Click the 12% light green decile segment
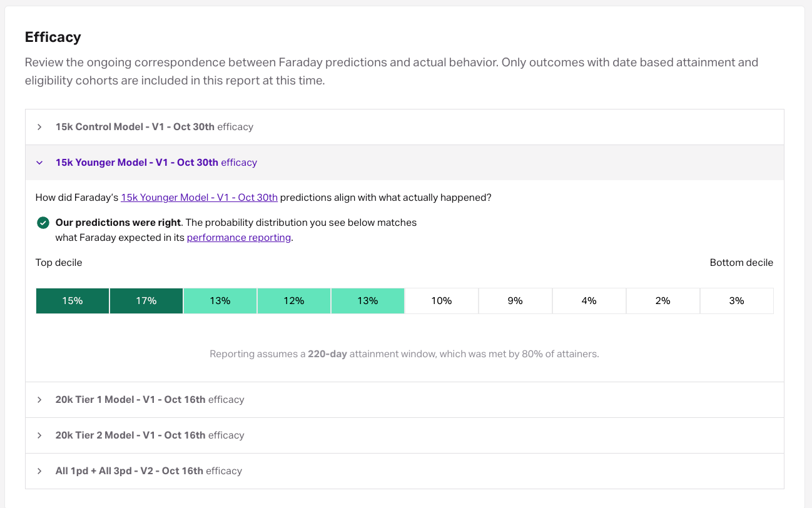This screenshot has width=812, height=508. click(x=294, y=301)
